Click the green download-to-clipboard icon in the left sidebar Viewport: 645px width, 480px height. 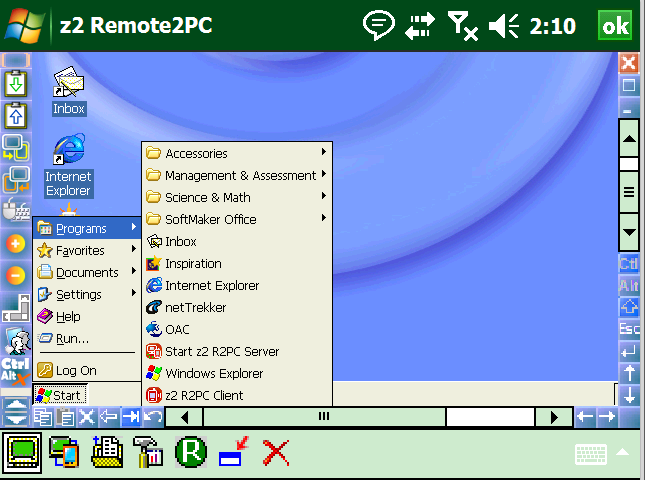click(16, 83)
